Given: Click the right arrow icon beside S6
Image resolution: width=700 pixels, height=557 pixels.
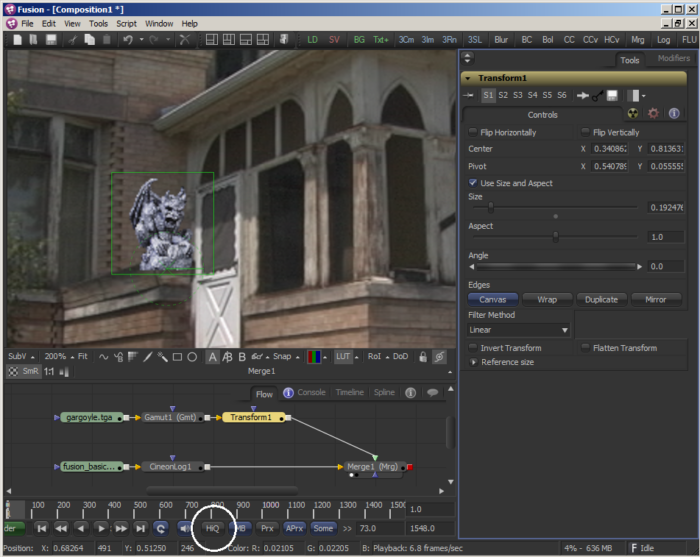Looking at the screenshot, I should [x=583, y=95].
